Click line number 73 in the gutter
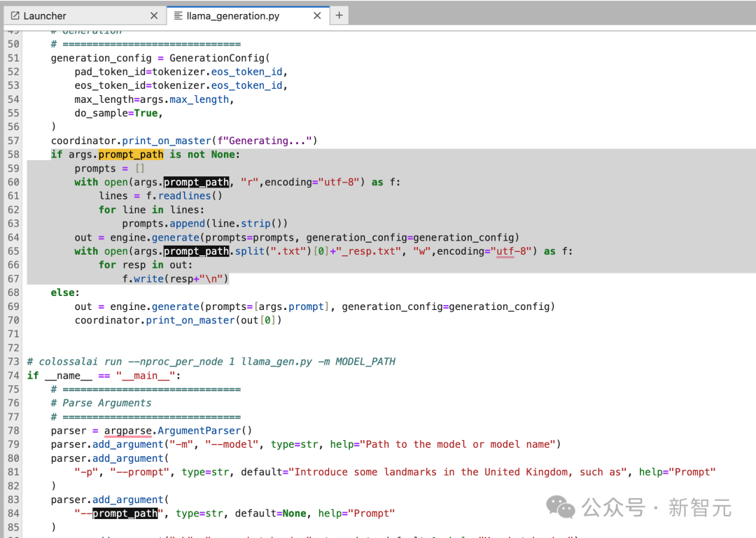 coord(13,362)
